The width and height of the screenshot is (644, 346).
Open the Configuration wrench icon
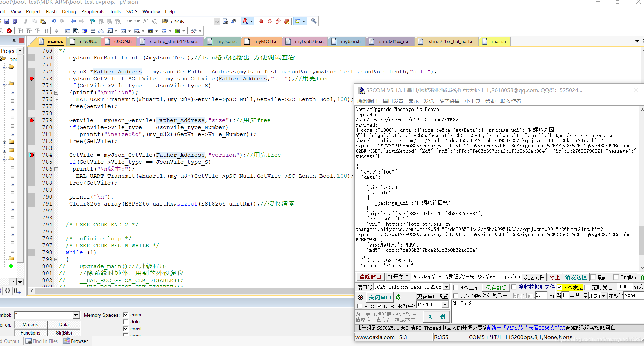pos(314,21)
